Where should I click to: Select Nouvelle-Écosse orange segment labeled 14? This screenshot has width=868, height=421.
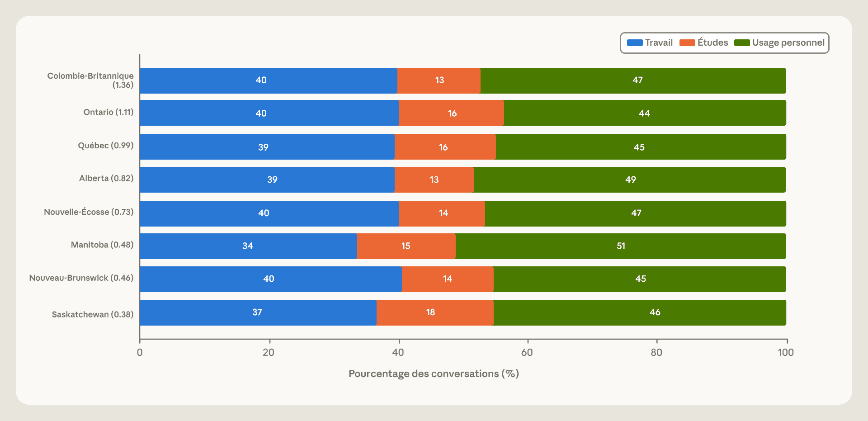pyautogui.click(x=442, y=213)
